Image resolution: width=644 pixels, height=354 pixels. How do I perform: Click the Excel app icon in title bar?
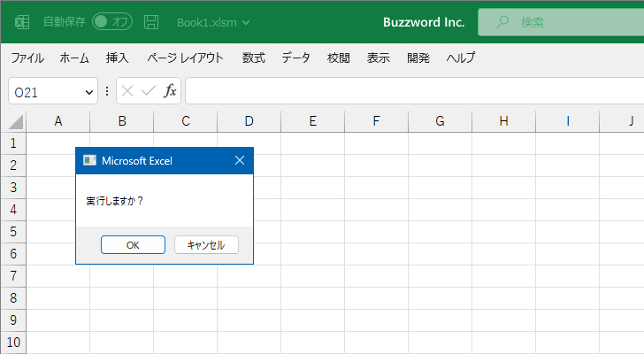pyautogui.click(x=22, y=22)
